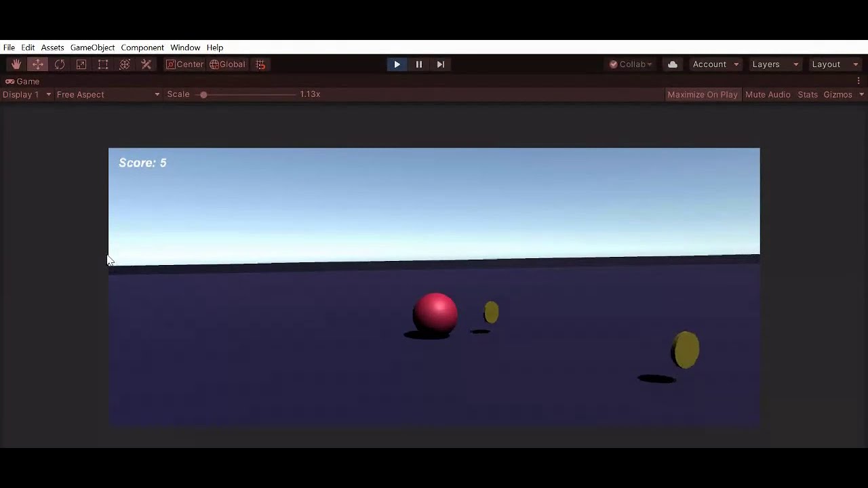Select the Game tab
The height and width of the screenshot is (488, 868).
[22, 81]
